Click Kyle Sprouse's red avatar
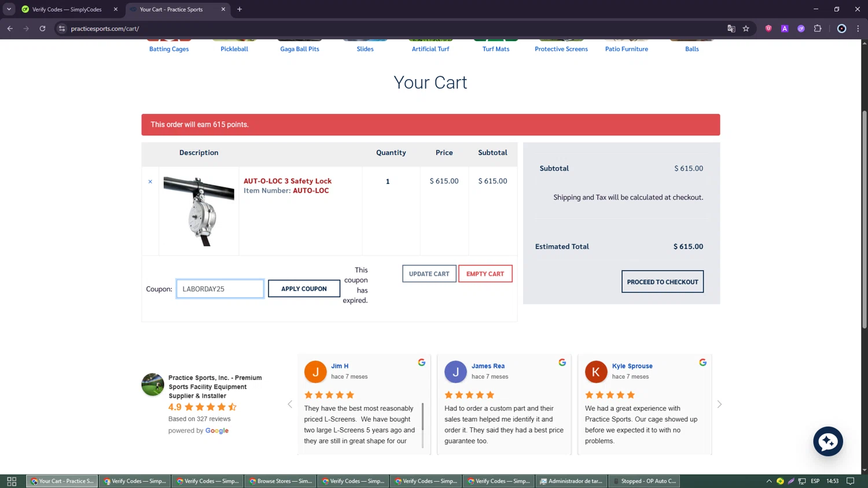Screen dimensions: 868x488 [596, 372]
